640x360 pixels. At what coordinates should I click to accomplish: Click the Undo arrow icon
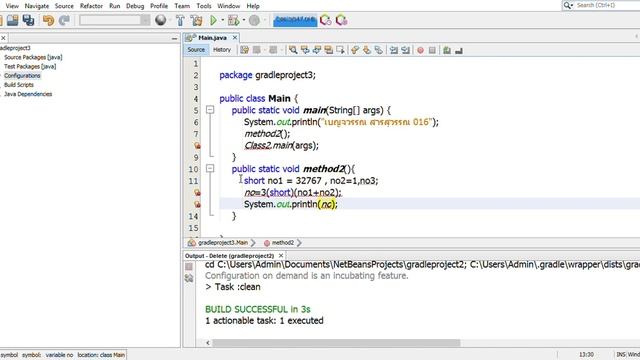(48, 20)
